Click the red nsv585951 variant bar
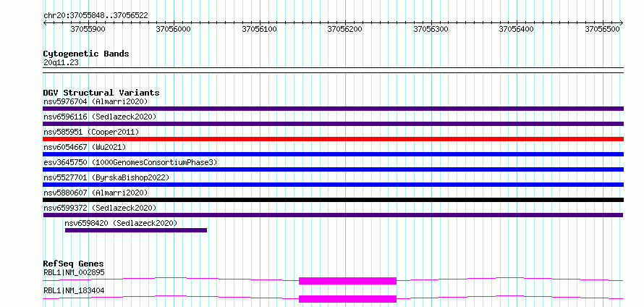This screenshot has width=644, height=307. click(333, 139)
